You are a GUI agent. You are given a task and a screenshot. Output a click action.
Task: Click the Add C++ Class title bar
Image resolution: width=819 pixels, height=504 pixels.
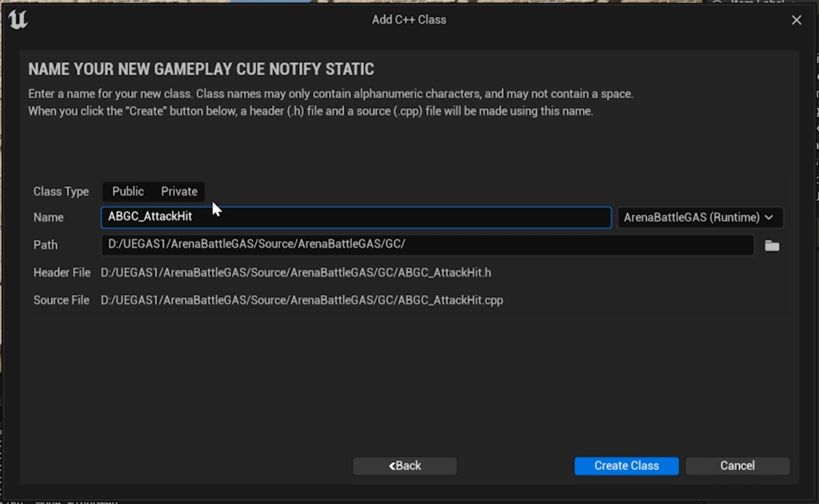point(409,20)
